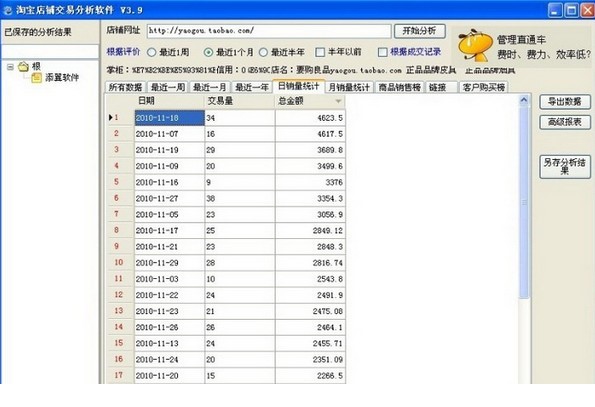Click the date cell 2010-11-07

tap(170, 134)
